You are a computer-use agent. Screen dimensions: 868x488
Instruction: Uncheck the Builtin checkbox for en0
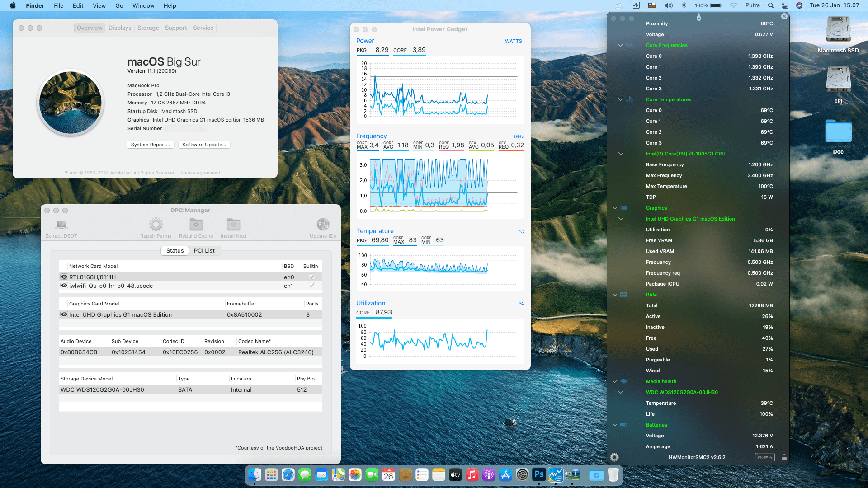point(311,277)
